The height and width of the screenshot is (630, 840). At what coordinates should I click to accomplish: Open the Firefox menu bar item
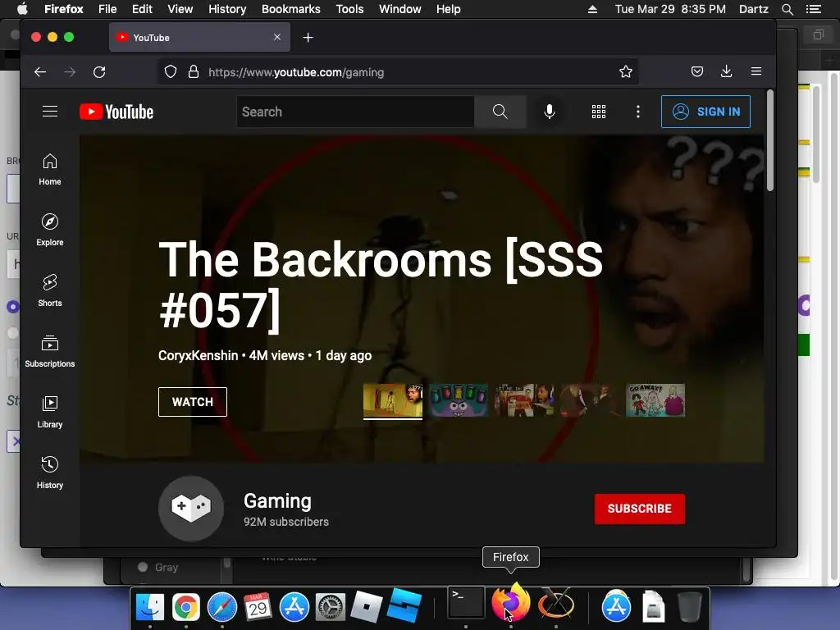[x=64, y=9]
